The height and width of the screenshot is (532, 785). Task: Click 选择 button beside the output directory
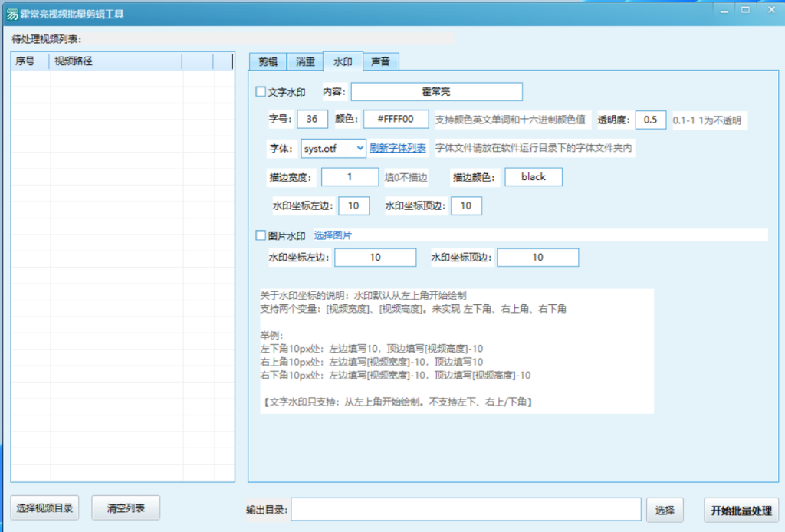[665, 510]
